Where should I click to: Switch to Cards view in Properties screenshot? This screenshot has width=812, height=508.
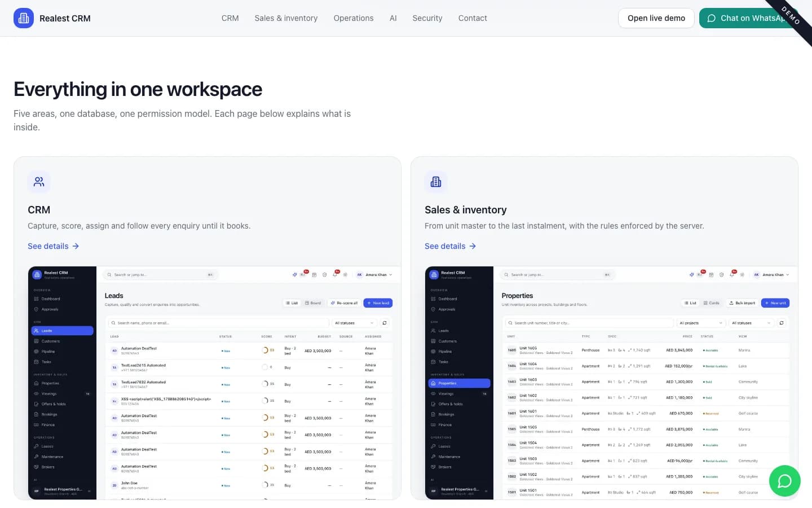point(712,303)
